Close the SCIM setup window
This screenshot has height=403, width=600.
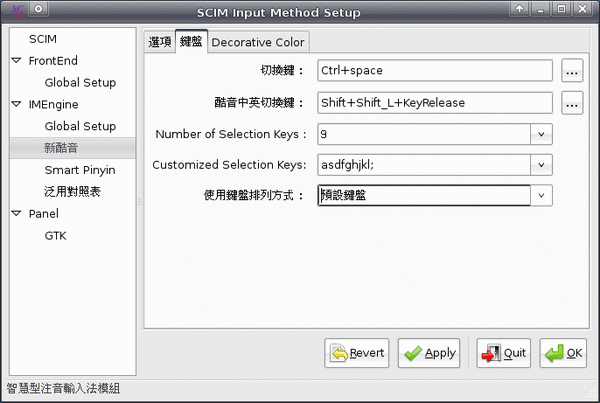pyautogui.click(x=582, y=8)
